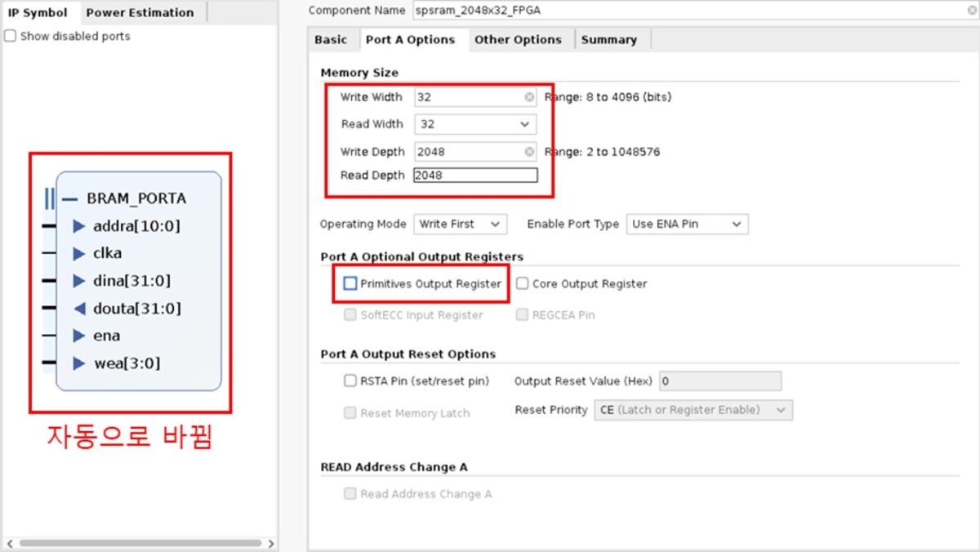Viewport: 980px width, 552px height.
Task: Click the addra[10:0] port arrow
Action: click(x=78, y=226)
